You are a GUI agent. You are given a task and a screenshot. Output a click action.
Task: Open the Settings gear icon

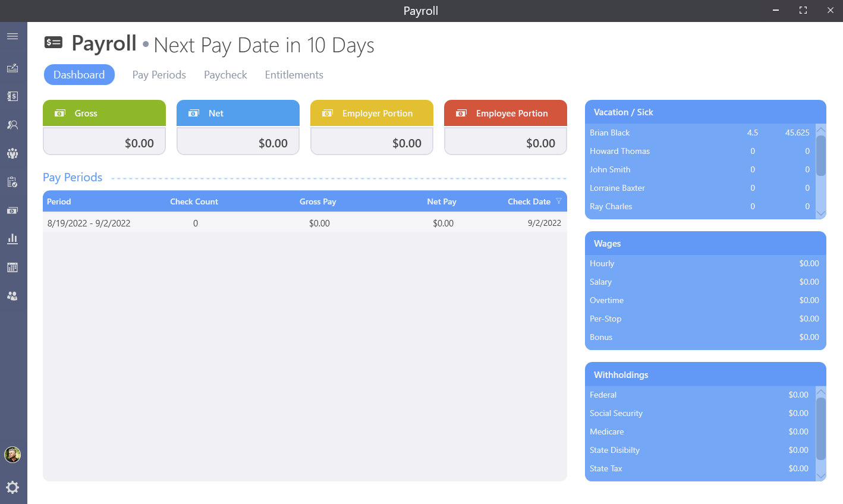pos(12,487)
